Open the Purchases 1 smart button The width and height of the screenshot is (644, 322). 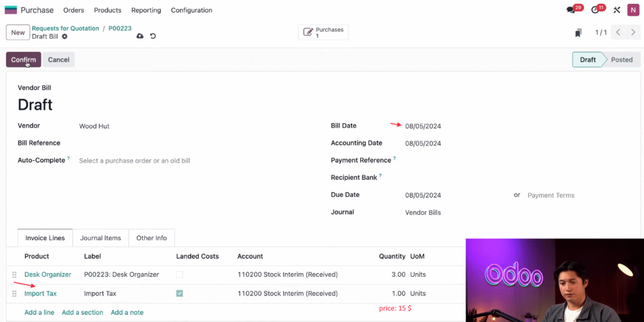pyautogui.click(x=323, y=33)
